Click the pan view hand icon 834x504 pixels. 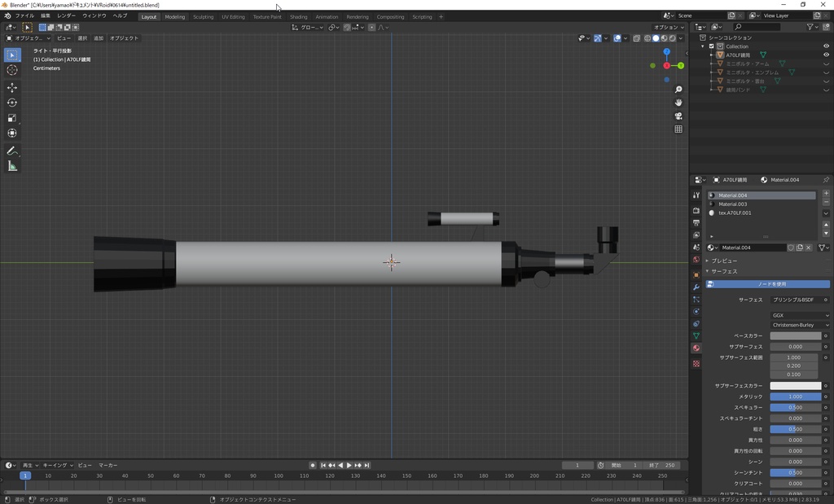point(678,103)
